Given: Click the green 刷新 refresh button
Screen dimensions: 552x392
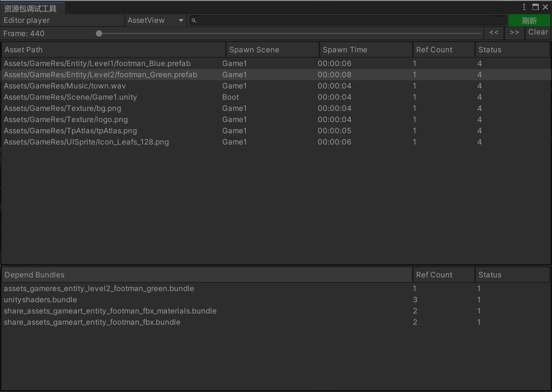Looking at the screenshot, I should (x=529, y=21).
